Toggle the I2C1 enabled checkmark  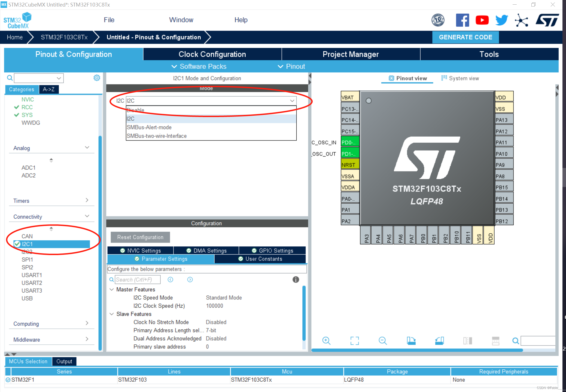click(17, 244)
